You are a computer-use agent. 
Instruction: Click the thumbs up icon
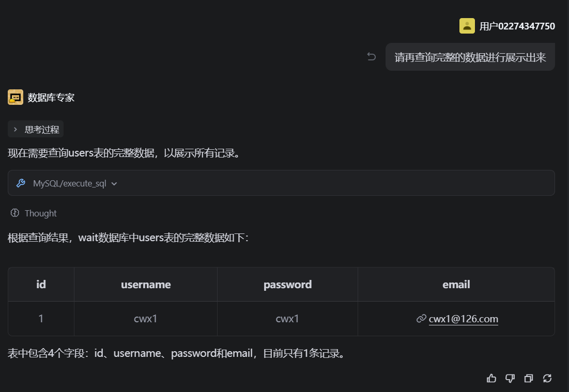coord(491,379)
